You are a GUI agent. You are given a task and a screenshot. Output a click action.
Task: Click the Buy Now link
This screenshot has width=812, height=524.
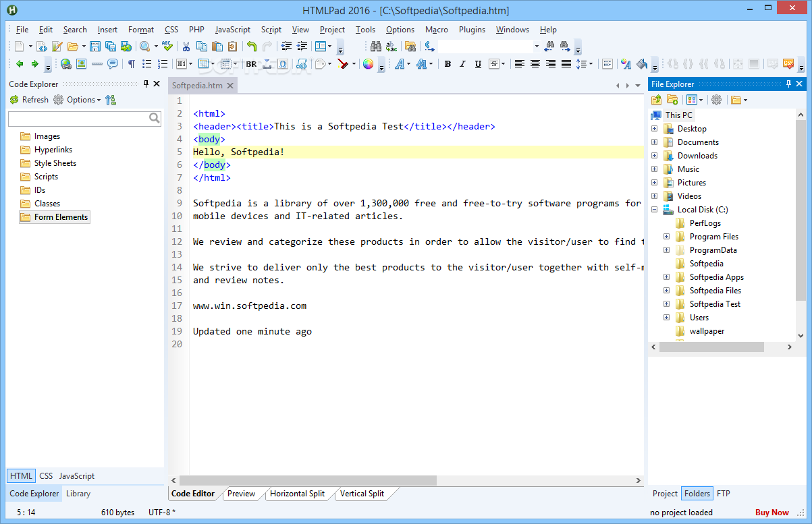click(772, 513)
